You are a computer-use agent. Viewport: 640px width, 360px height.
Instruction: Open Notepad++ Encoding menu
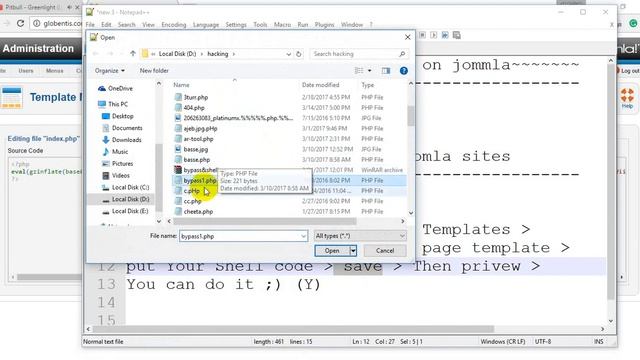point(173,24)
